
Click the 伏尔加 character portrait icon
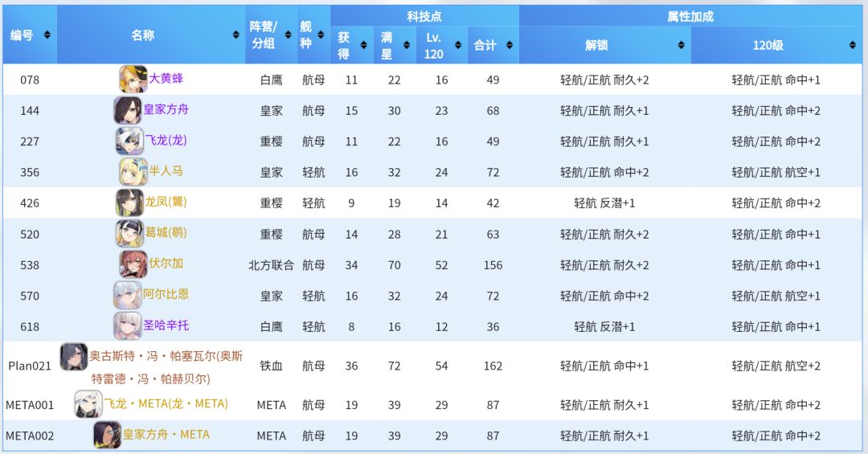[x=133, y=264]
